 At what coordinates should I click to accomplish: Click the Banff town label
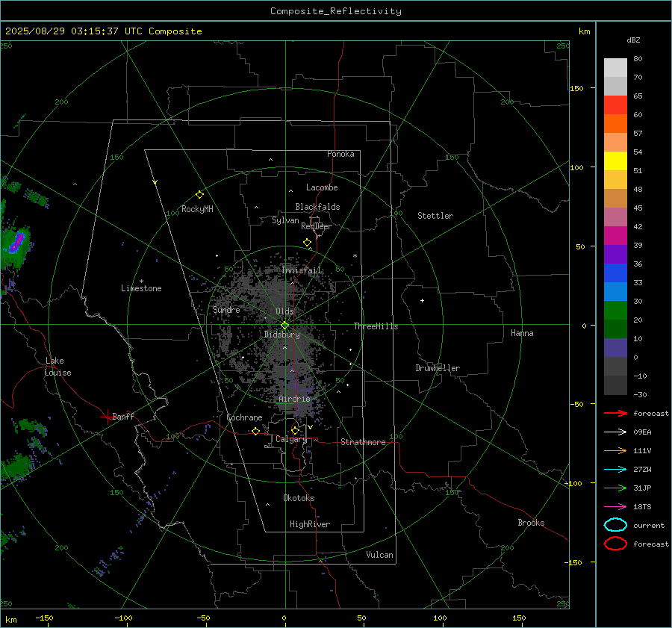(x=123, y=416)
